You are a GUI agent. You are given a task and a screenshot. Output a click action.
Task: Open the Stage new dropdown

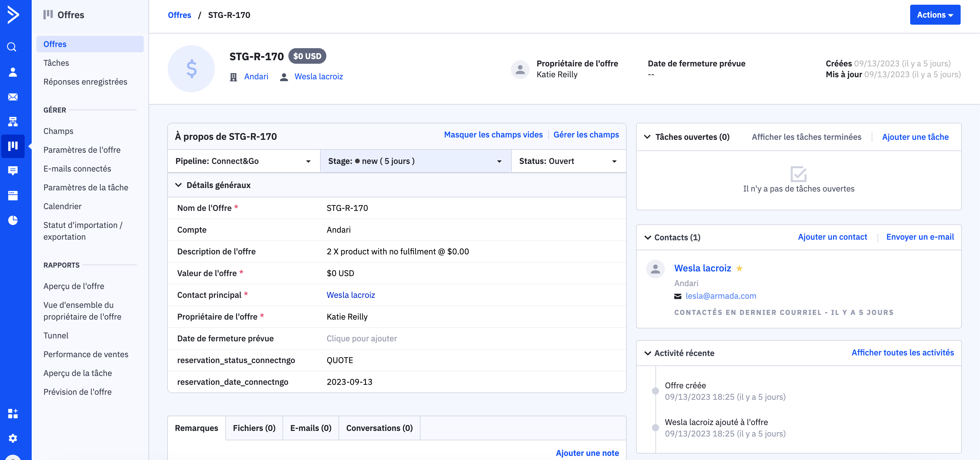(415, 161)
